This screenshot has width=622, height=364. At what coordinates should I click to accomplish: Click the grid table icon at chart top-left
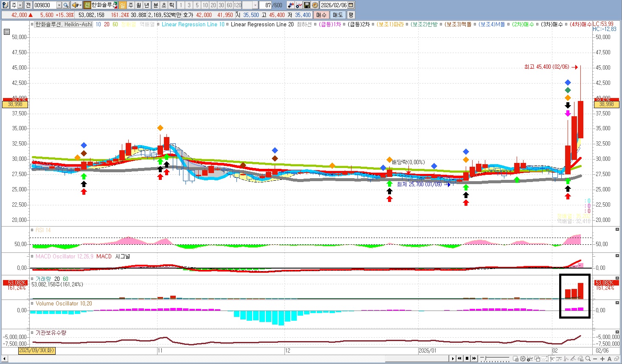(x=6, y=32)
